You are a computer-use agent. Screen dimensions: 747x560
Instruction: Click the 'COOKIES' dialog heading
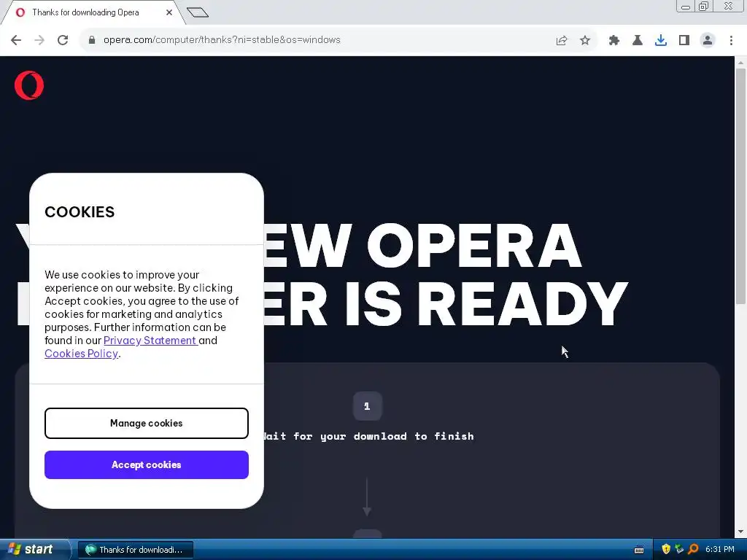tap(80, 212)
